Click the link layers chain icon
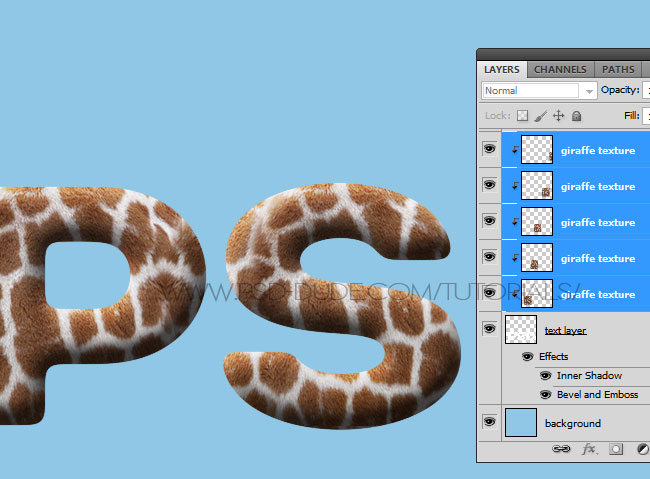The image size is (650, 479). point(561,449)
